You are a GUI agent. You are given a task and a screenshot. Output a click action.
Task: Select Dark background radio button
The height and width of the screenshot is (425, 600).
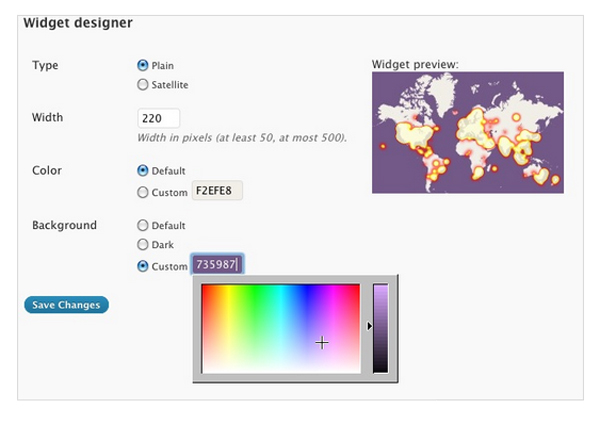142,244
